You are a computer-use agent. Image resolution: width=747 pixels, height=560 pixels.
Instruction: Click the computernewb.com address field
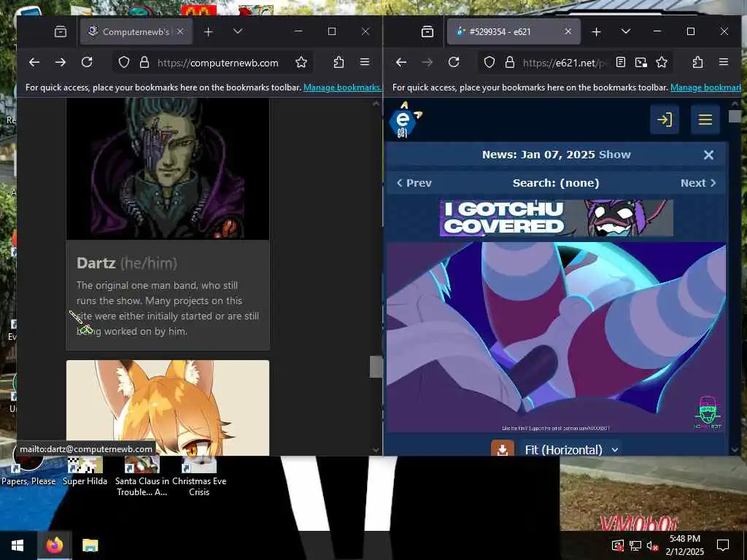[x=217, y=63]
